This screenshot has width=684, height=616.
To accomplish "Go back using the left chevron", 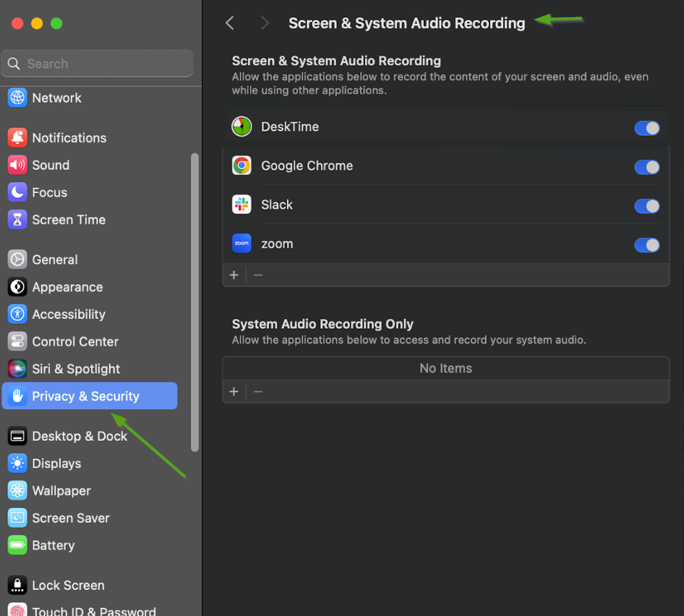I will click(x=230, y=23).
